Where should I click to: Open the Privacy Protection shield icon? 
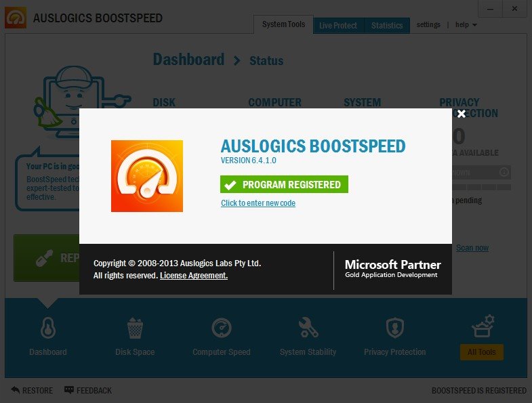[x=395, y=328]
